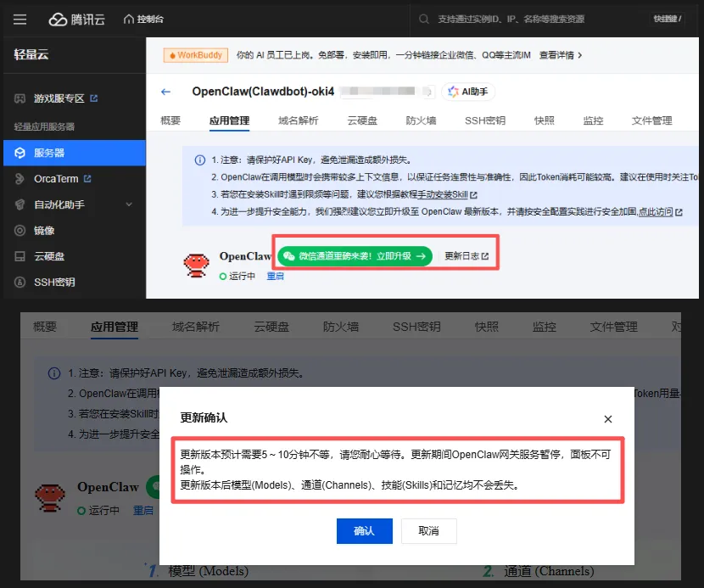Click 重启 link in lower dimmed panel
Viewport: 704px width, 588px height.
(x=143, y=510)
